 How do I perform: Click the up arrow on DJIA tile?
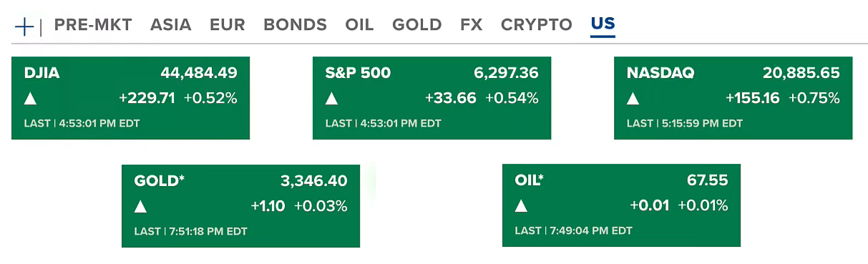point(30,99)
